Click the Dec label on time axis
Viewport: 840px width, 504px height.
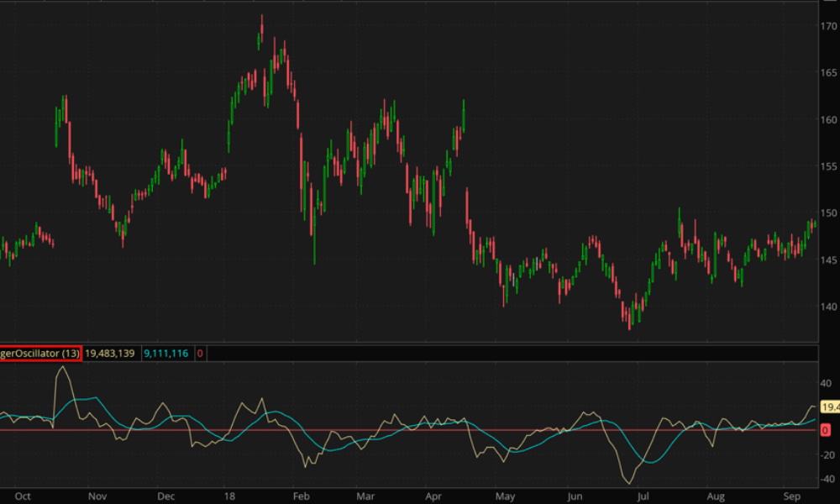(x=165, y=496)
